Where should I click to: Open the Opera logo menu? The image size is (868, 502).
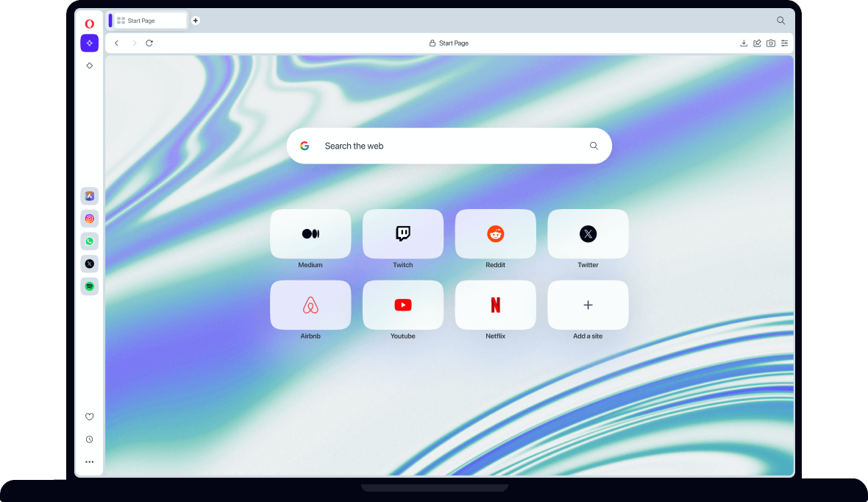pyautogui.click(x=89, y=24)
